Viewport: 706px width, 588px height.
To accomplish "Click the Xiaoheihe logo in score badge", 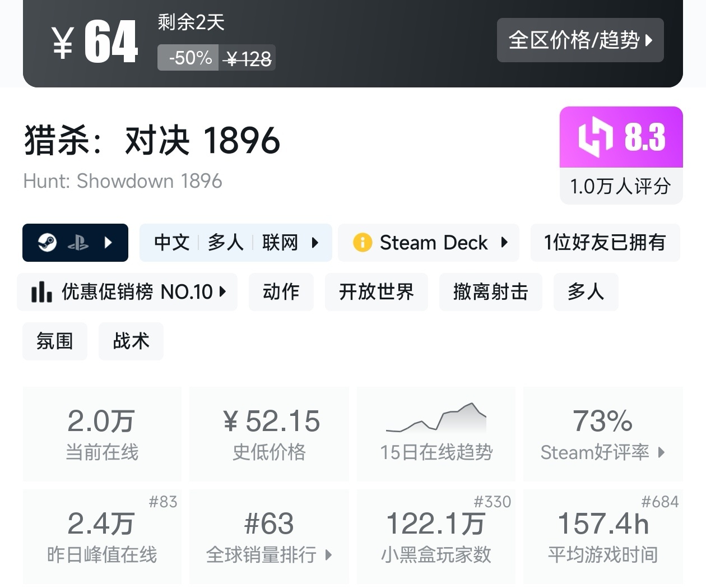I will [x=595, y=137].
